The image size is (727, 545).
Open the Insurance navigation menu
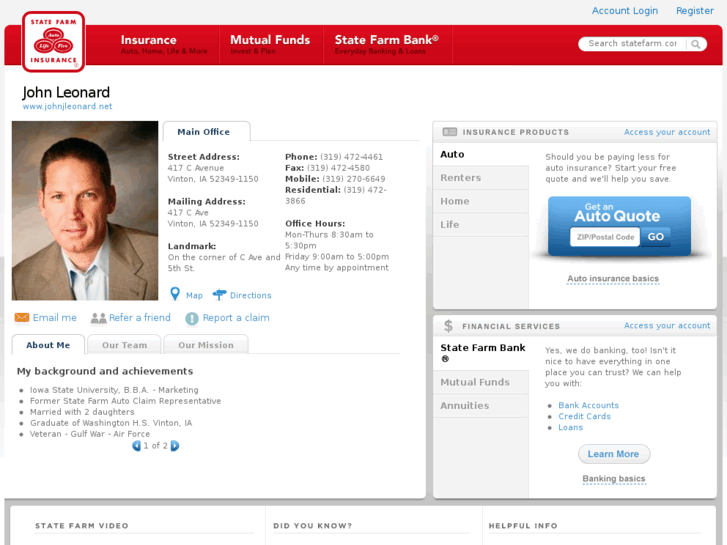pos(164,45)
